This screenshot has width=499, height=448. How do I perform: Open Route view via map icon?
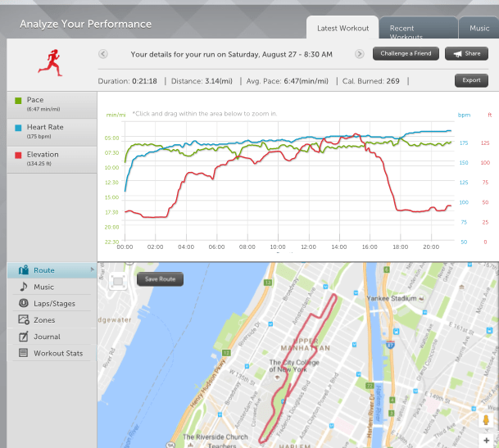[22, 270]
